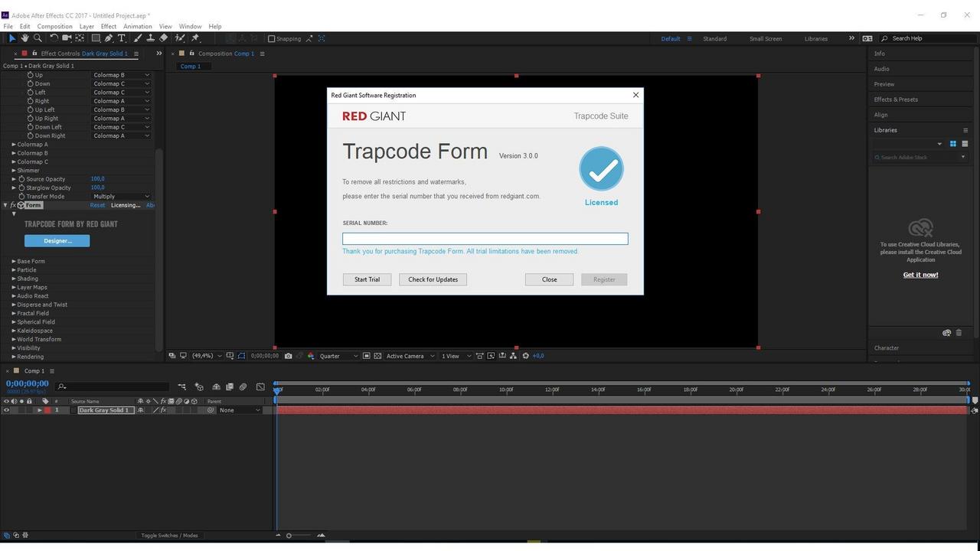Click workspace overflow double-arrow icon

pyautogui.click(x=851, y=38)
